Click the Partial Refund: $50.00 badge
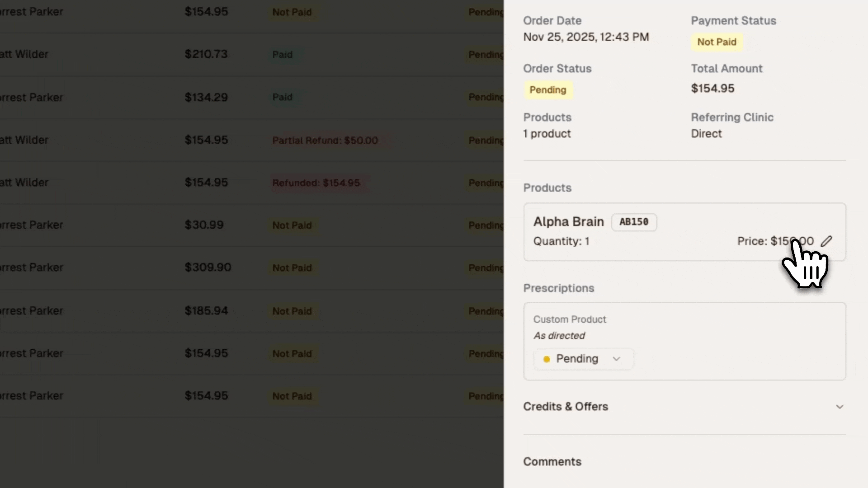Image resolution: width=868 pixels, height=488 pixels. tap(325, 141)
